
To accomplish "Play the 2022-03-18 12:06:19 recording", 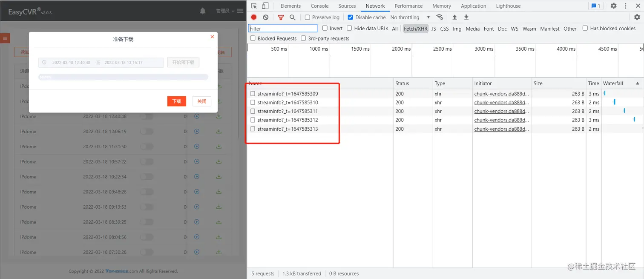I will 197,131.
